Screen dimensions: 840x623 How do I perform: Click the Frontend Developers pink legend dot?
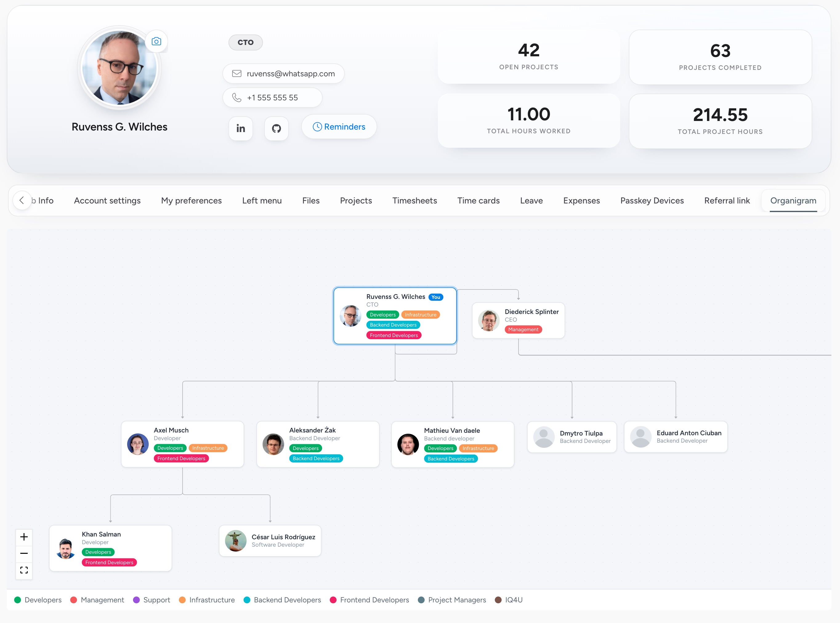pos(333,600)
